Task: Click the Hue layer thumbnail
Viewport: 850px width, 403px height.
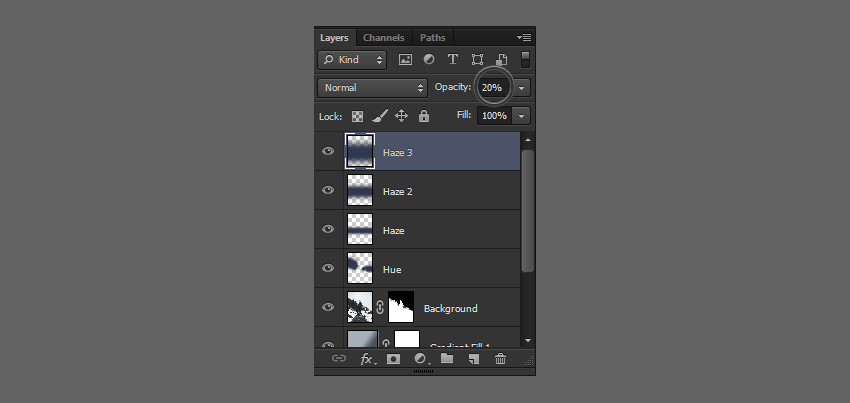Action: click(x=360, y=268)
